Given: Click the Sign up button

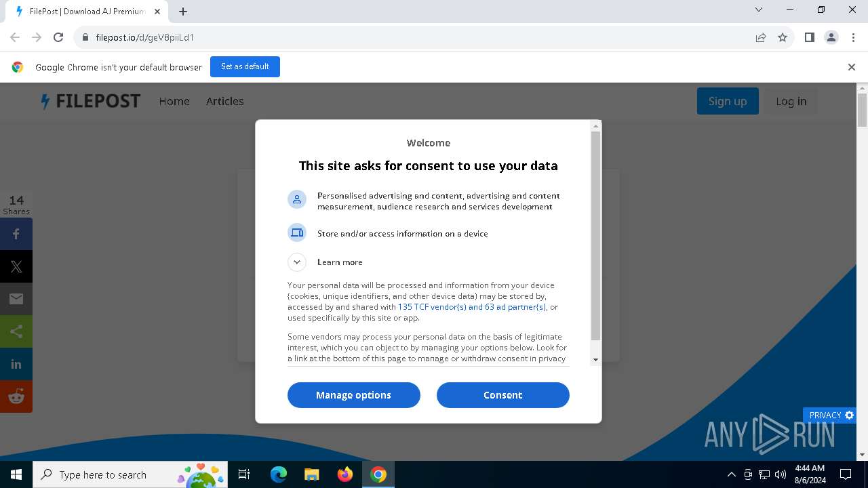Looking at the screenshot, I should (x=728, y=101).
